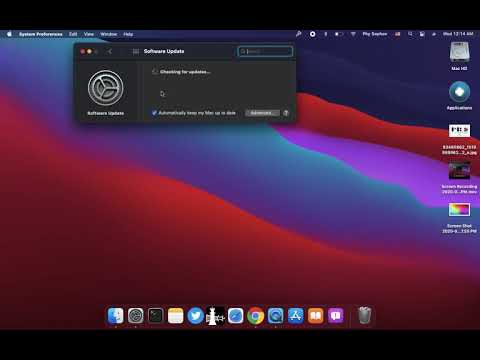Open Bluetooth status in menu bar

tap(326, 34)
